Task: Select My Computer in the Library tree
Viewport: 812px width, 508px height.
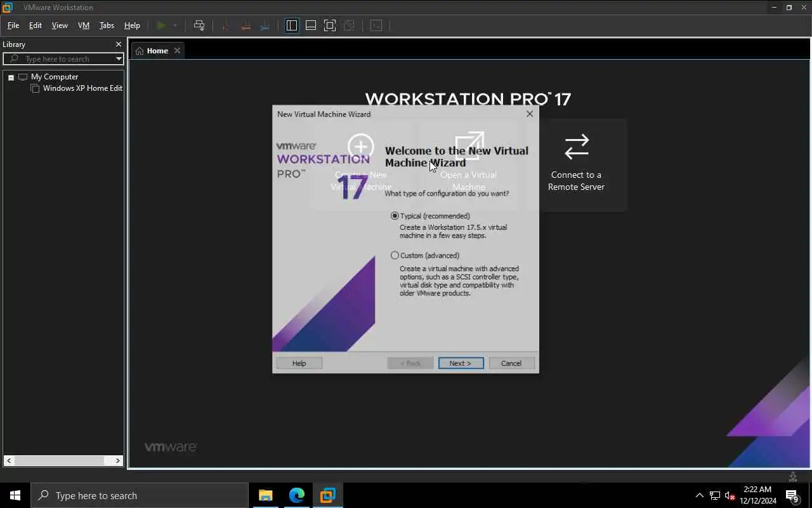Action: click(55, 77)
